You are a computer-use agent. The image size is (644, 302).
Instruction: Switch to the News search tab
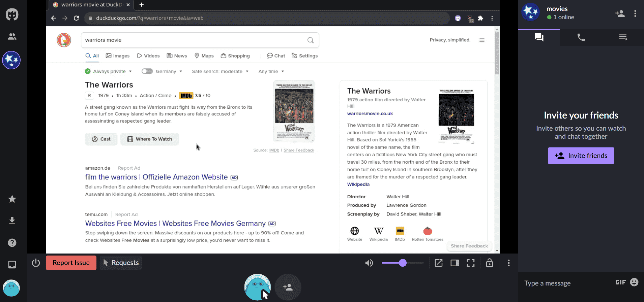tap(177, 56)
